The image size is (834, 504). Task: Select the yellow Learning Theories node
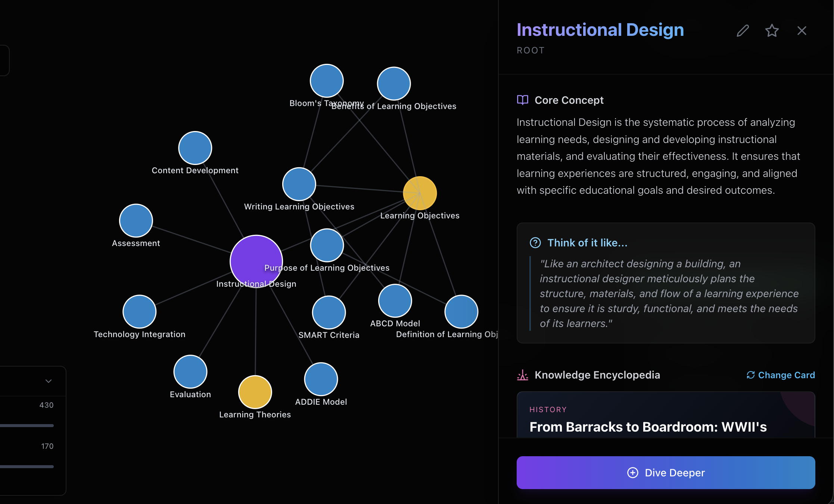(255, 392)
